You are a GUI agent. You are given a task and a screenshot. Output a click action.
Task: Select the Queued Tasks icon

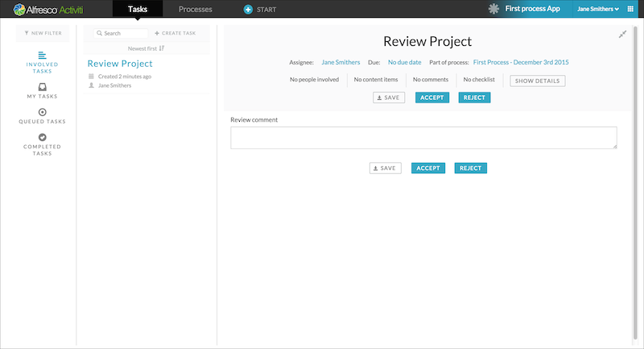(42, 112)
